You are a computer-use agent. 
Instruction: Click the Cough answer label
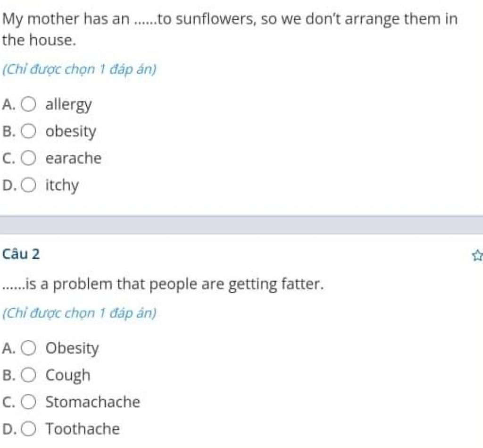pos(68,376)
